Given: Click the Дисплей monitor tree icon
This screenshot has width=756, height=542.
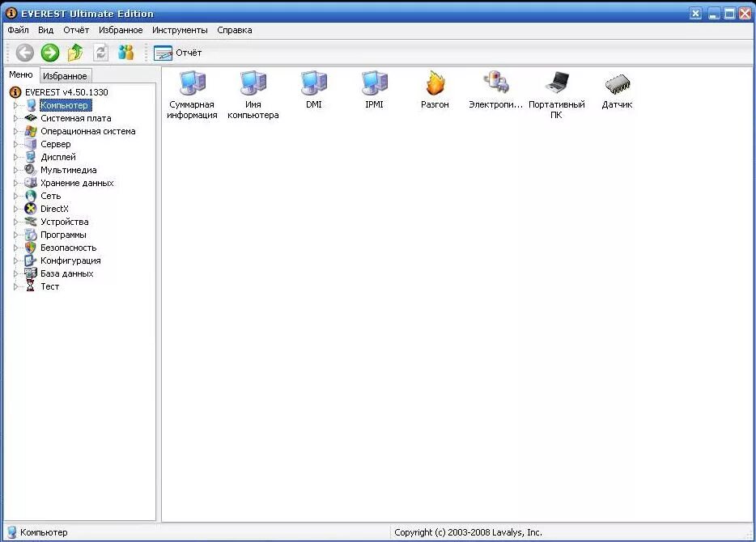Looking at the screenshot, I should (31, 157).
